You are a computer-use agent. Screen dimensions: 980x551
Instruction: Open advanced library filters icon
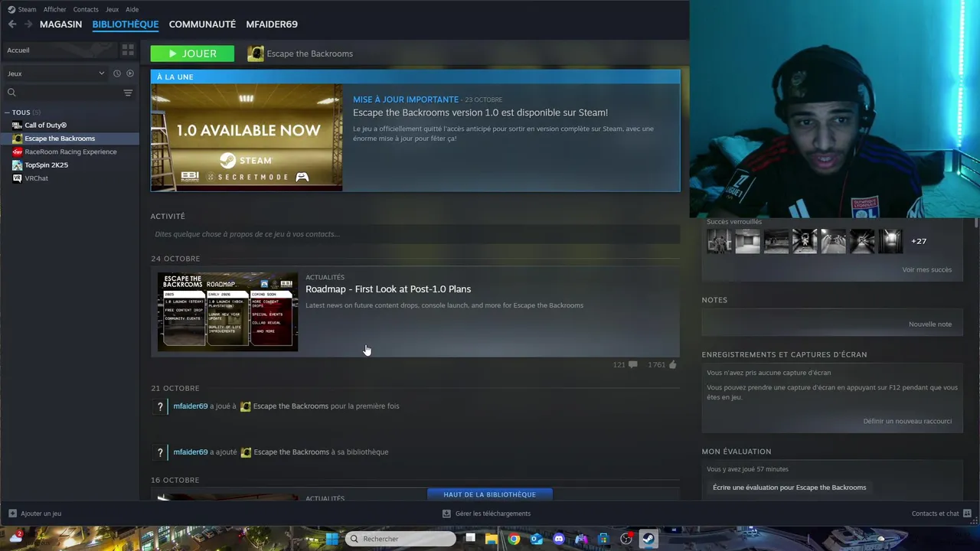click(128, 93)
